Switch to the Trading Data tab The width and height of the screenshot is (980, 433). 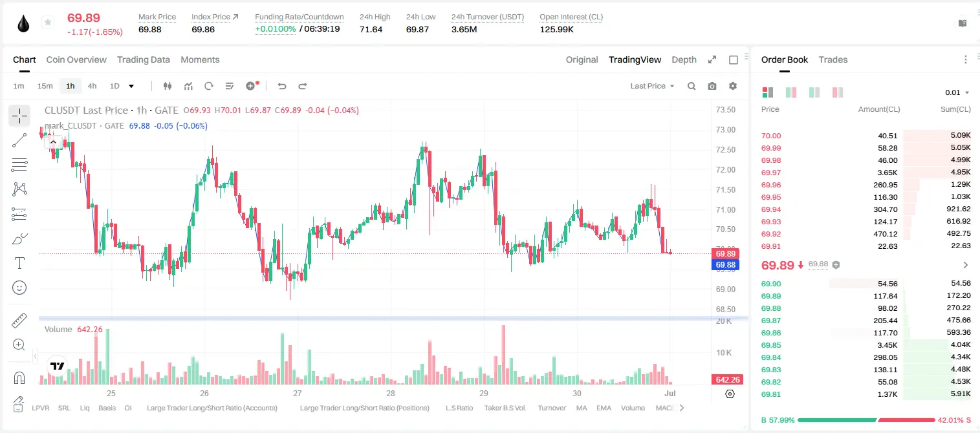[x=144, y=59]
